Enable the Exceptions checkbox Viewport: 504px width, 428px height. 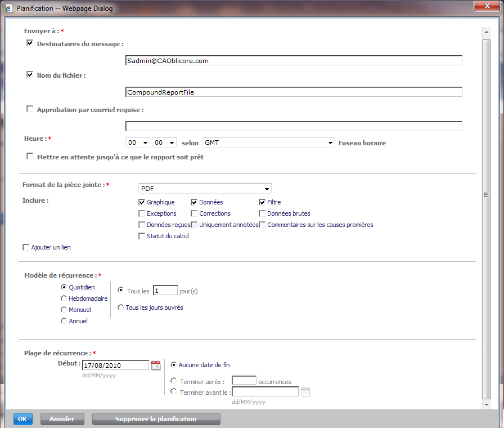[x=142, y=213]
